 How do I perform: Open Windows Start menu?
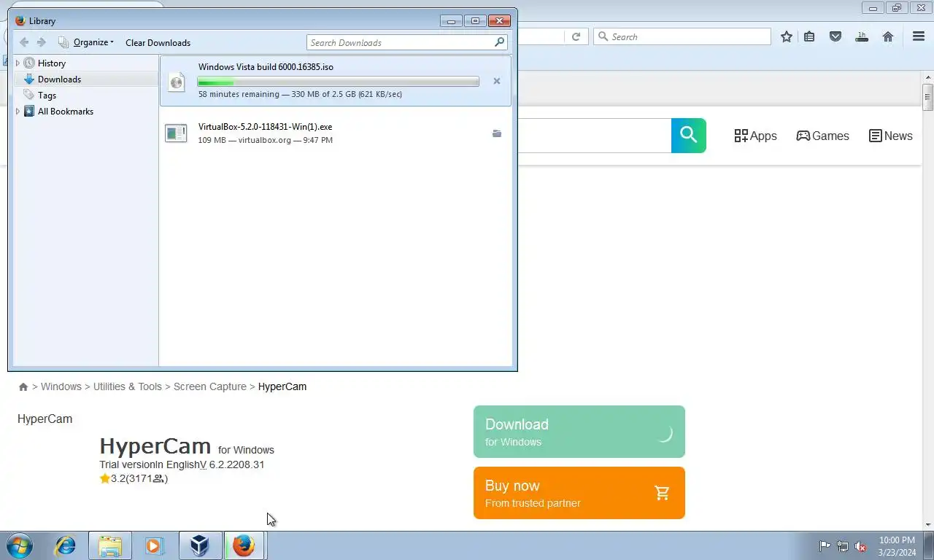19,545
